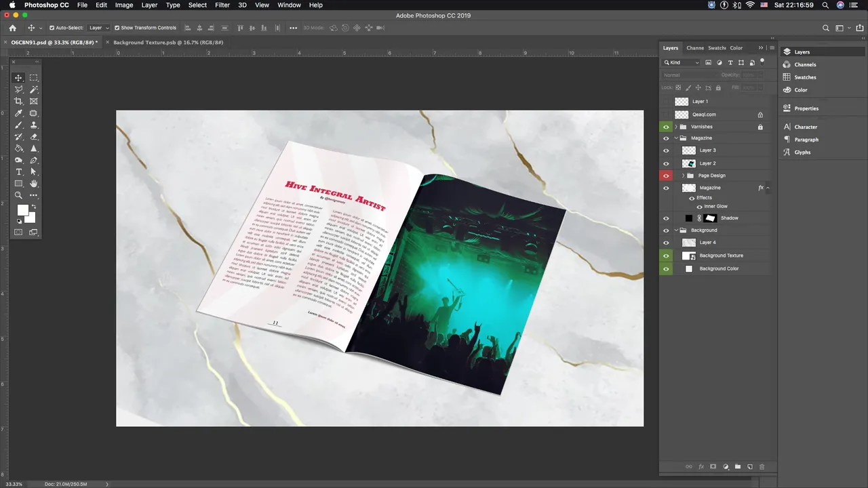Select the Path Selection arrow tool

tap(33, 172)
